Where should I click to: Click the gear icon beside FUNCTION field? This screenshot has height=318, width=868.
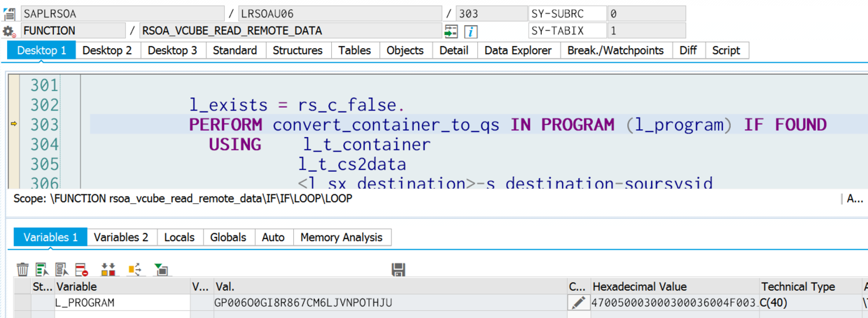tap(9, 31)
